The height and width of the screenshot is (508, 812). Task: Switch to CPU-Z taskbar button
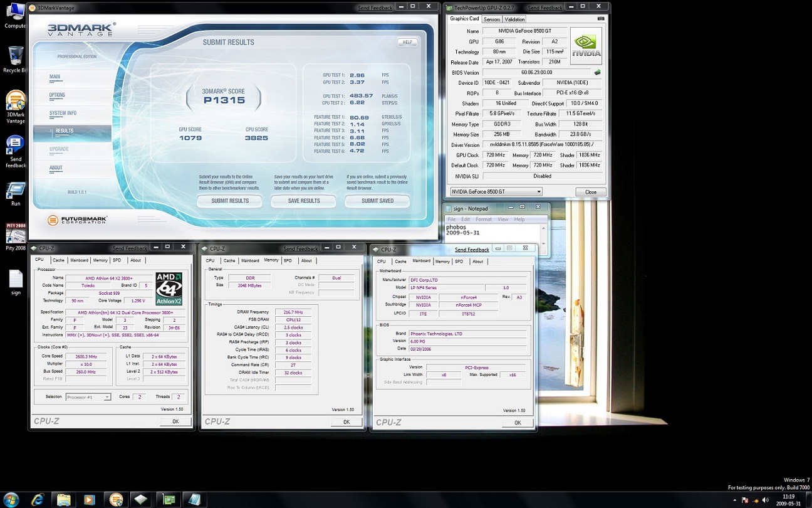coord(142,500)
